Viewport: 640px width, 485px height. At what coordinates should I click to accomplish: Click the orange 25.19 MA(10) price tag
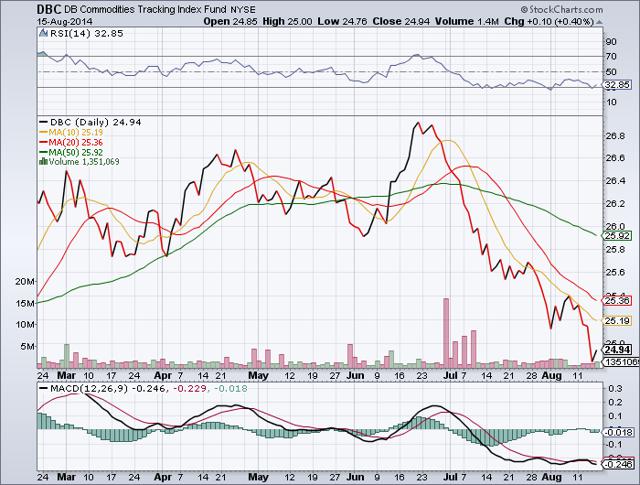click(x=618, y=321)
